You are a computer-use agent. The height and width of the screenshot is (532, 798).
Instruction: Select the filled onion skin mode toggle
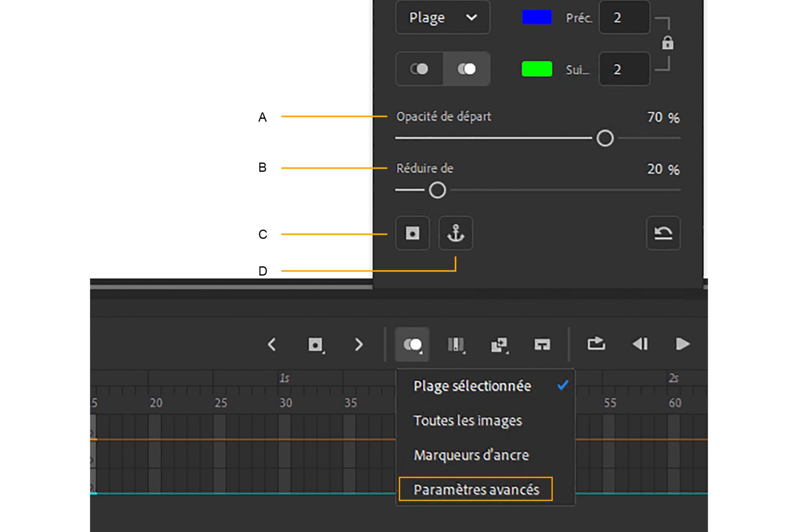[x=466, y=69]
